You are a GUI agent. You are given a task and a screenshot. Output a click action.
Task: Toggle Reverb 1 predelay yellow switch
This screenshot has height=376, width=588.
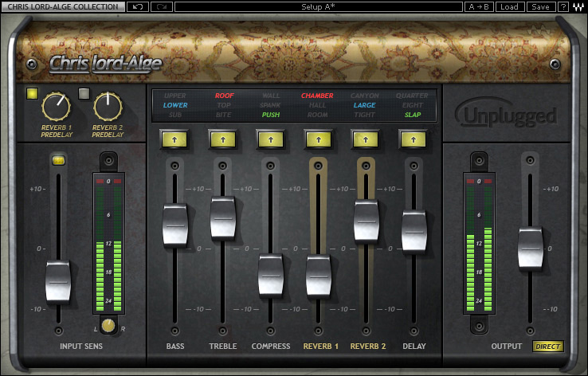[32, 93]
